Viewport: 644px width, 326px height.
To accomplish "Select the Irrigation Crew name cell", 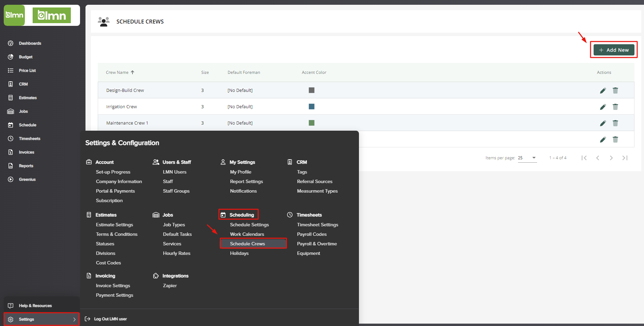I will tap(122, 107).
